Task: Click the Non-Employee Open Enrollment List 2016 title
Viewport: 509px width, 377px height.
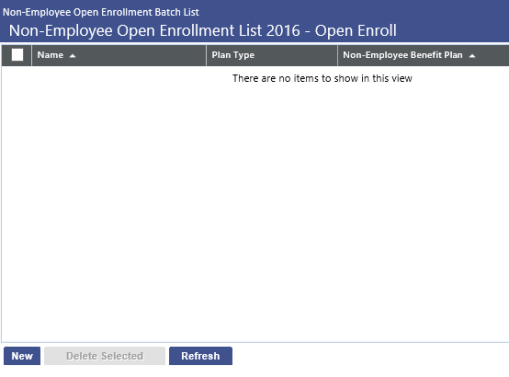Action: coord(203,31)
